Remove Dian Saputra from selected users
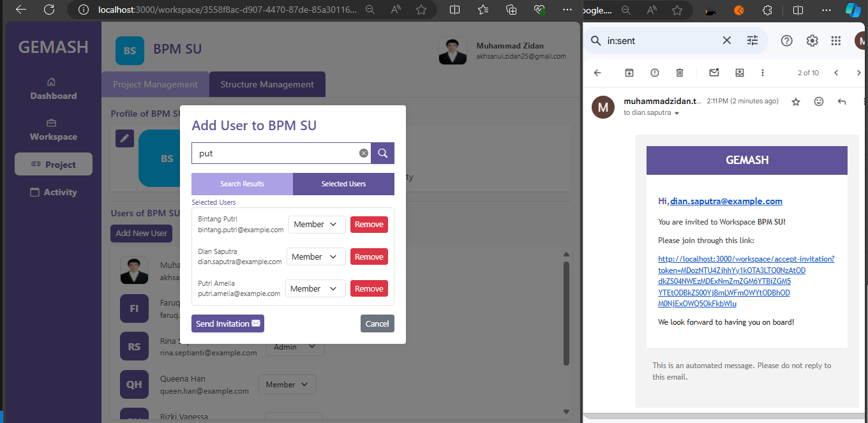868x423 pixels. (369, 256)
